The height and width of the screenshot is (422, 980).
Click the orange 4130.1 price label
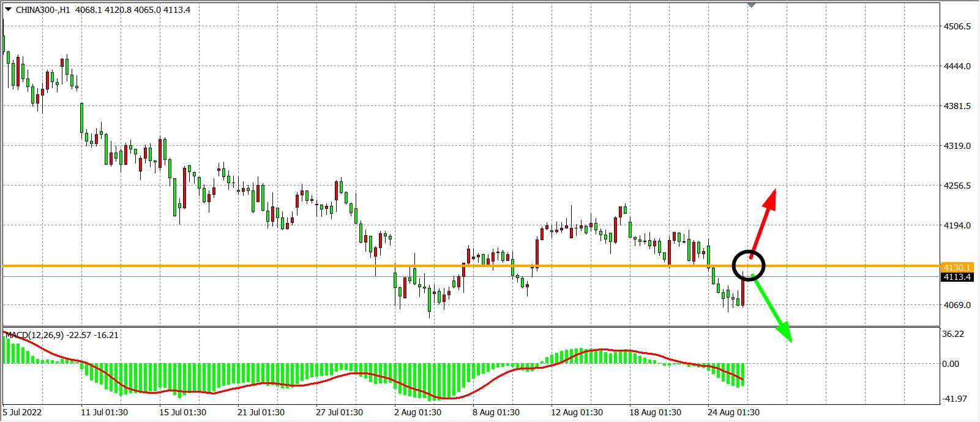(958, 268)
